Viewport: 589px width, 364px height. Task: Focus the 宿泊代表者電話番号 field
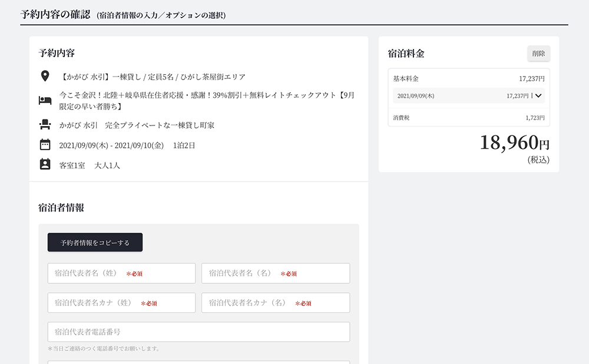[198, 332]
